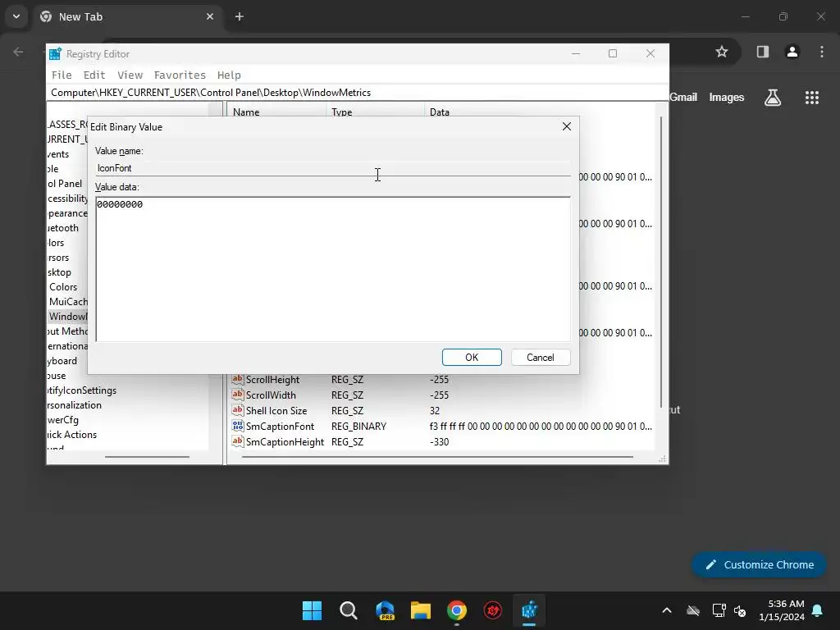Open the Google apps grid
840x630 pixels.
pyautogui.click(x=811, y=98)
